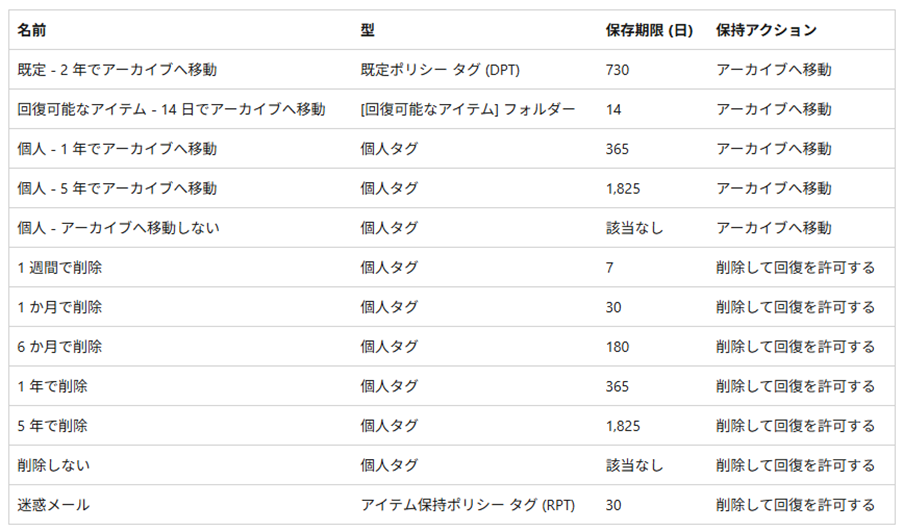Select 回復可能なアイテム - 14 日でアーカイブへ移動 entry
The image size is (903, 531).
(x=171, y=109)
